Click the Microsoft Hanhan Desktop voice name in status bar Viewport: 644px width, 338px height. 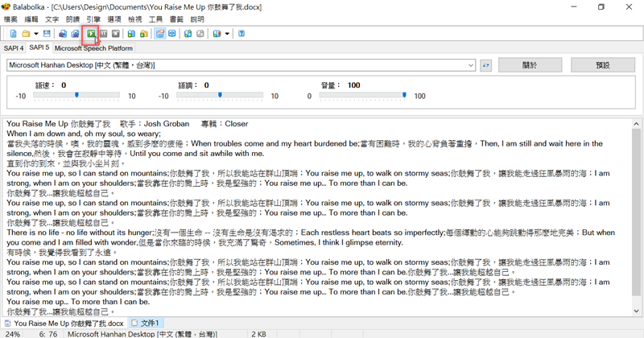[142, 334]
